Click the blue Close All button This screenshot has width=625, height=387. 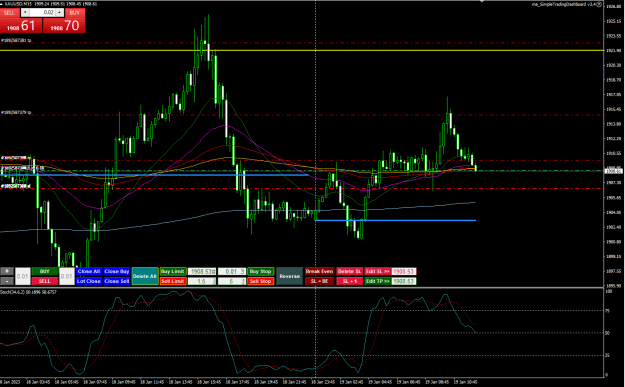click(88, 271)
